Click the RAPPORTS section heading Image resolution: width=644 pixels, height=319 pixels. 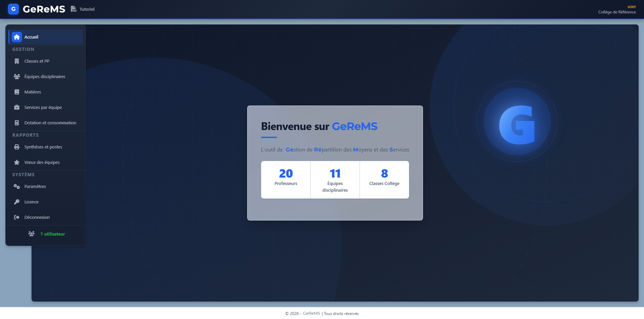pyautogui.click(x=25, y=135)
